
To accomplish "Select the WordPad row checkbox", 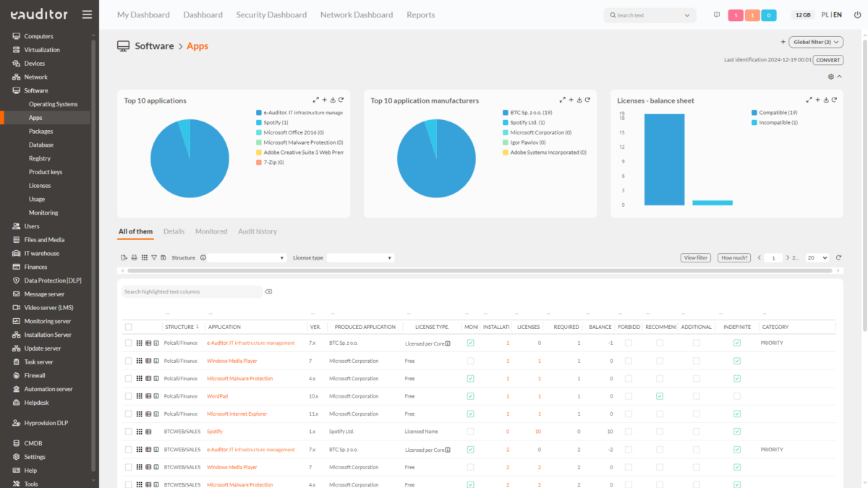I will click(129, 396).
